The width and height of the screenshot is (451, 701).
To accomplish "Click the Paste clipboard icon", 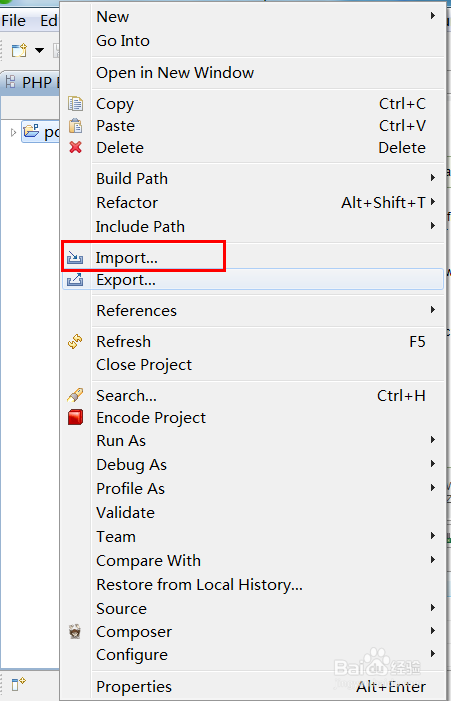I will pos(75,126).
